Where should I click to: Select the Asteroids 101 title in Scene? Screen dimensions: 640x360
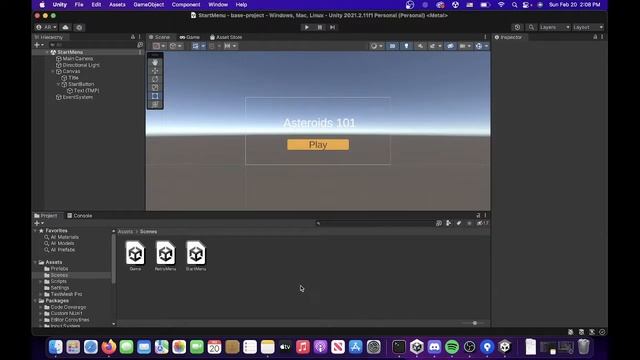(x=319, y=123)
